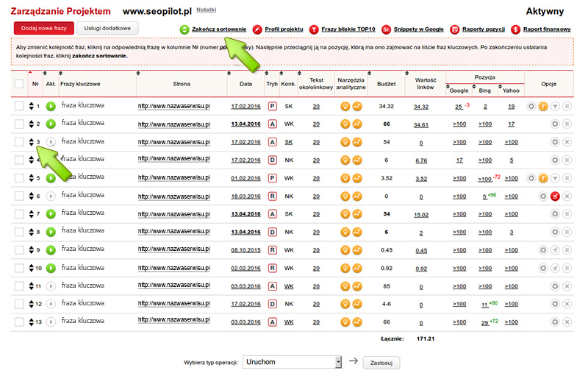
Task: Click the sort arrows handle for row 8
Action: 31,232
